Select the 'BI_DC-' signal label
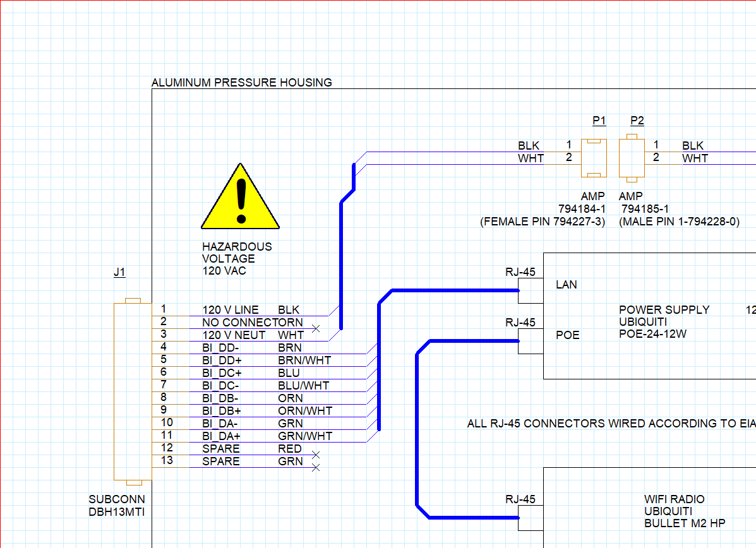The width and height of the screenshot is (756, 548). pos(221,386)
